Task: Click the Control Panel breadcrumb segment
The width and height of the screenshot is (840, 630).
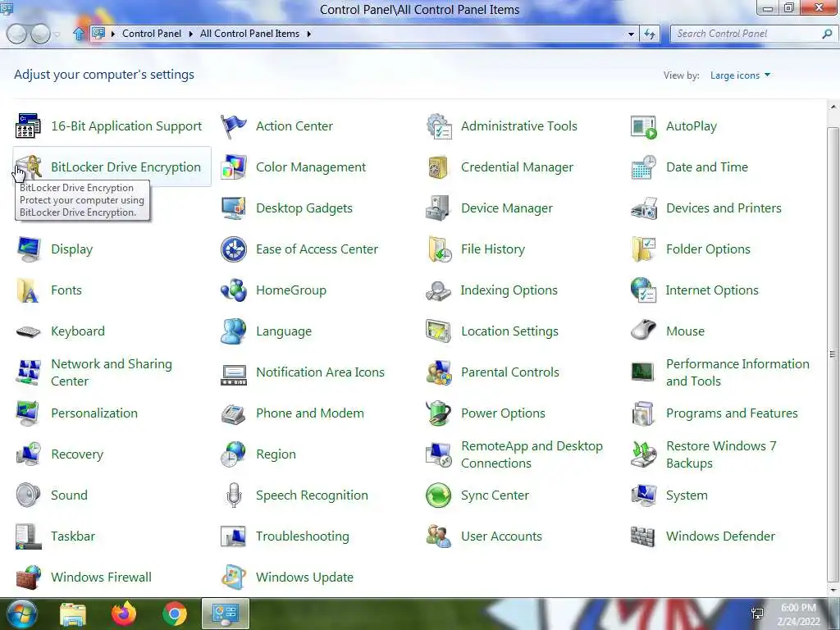Action: click(152, 34)
